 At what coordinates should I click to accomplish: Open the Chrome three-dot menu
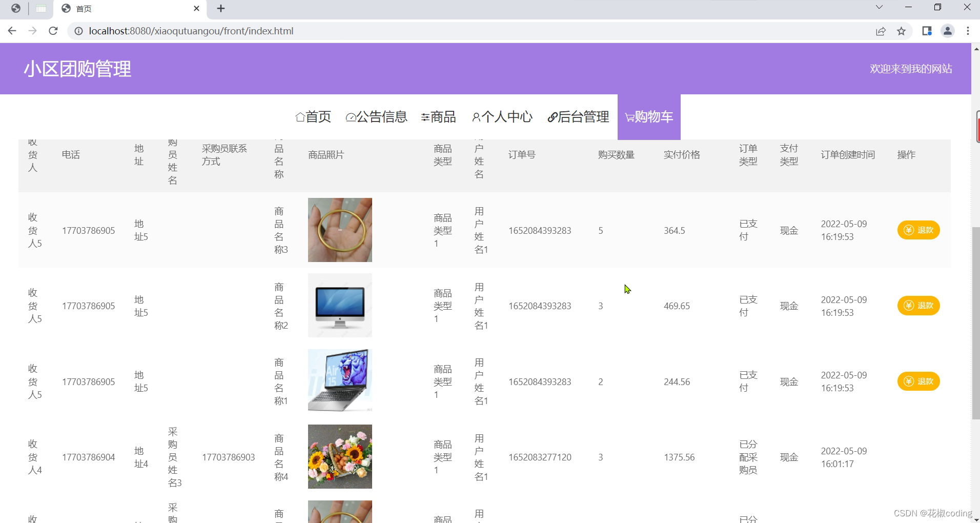click(x=968, y=31)
